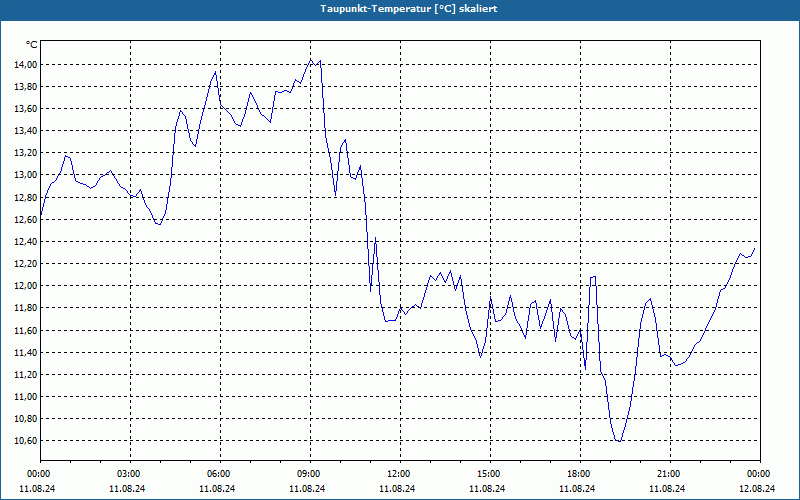Click the 13,60 y-axis label
Screen dimensions: 800x500
(28, 109)
